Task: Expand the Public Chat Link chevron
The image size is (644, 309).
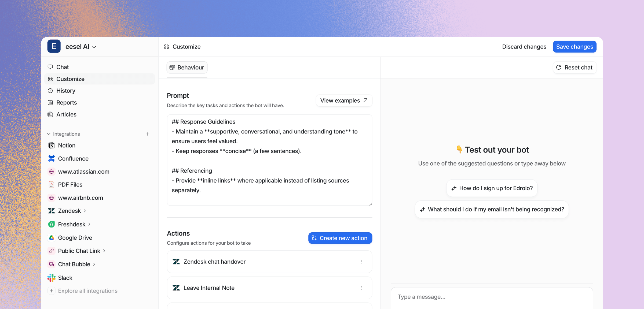Action: tap(104, 251)
